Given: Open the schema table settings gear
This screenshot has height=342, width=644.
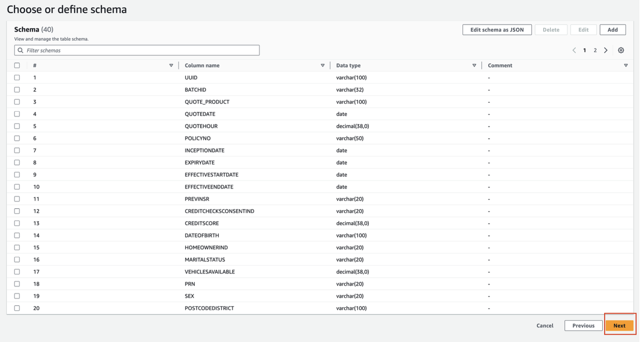Looking at the screenshot, I should (x=621, y=50).
